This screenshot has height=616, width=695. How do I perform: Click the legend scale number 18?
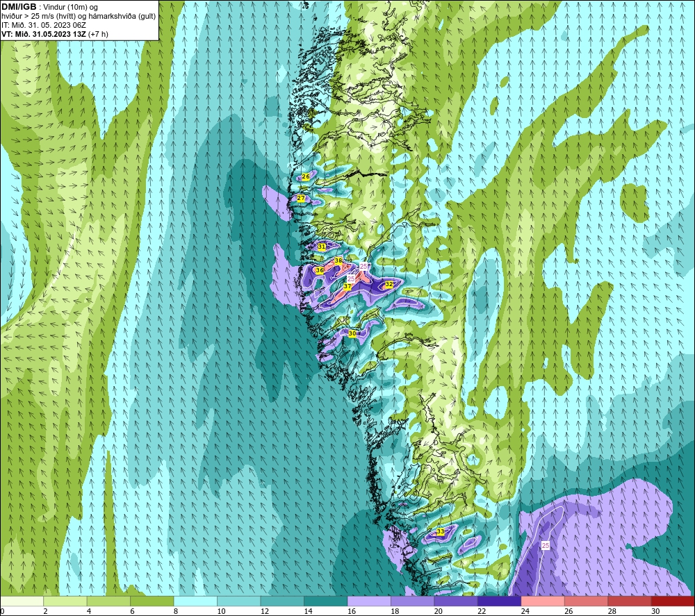[395, 611]
